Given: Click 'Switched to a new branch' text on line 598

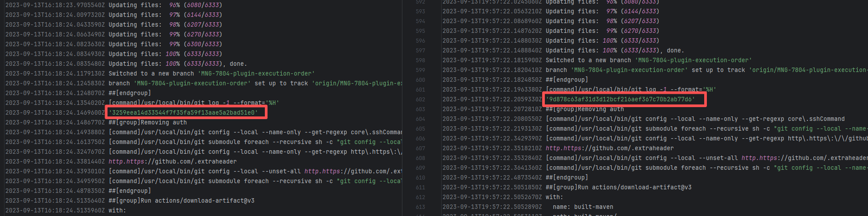Looking at the screenshot, I should point(588,60).
